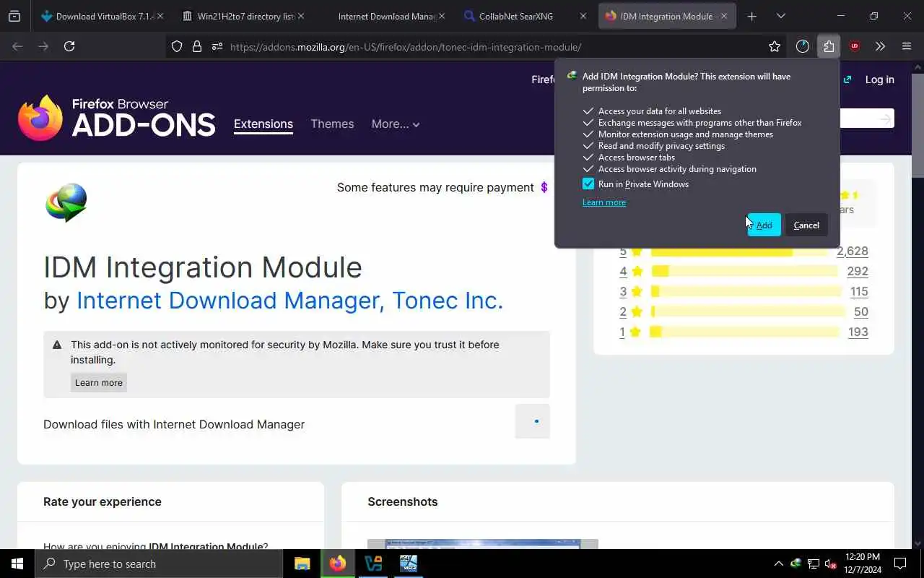This screenshot has height=578, width=924.
Task: Click the add-on screenshot thumbnail
Action: click(x=483, y=544)
